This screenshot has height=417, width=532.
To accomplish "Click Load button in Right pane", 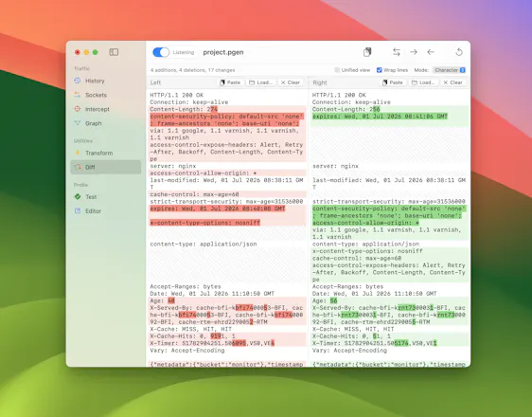I will pos(423,82).
